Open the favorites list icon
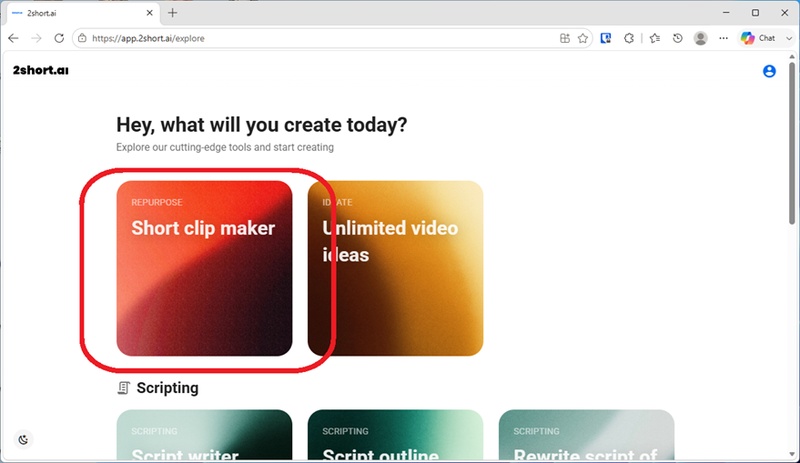The height and width of the screenshot is (463, 800). [655, 38]
